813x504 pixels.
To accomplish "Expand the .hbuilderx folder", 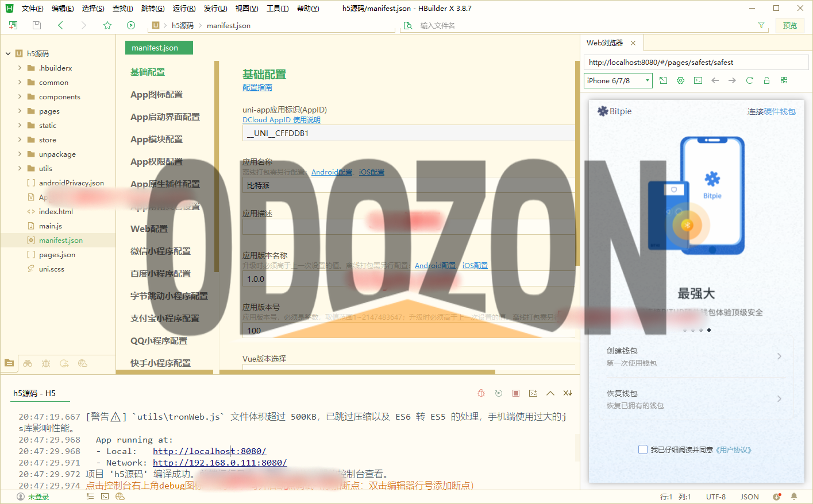I will pos(20,68).
